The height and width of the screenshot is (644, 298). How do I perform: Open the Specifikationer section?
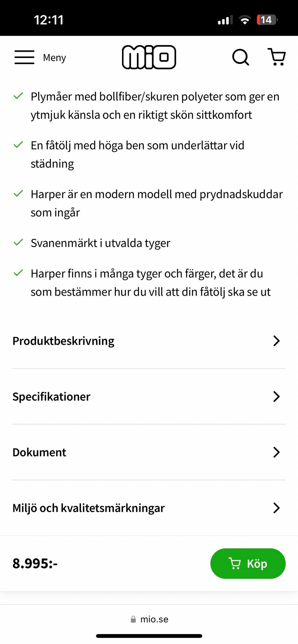(x=51, y=396)
